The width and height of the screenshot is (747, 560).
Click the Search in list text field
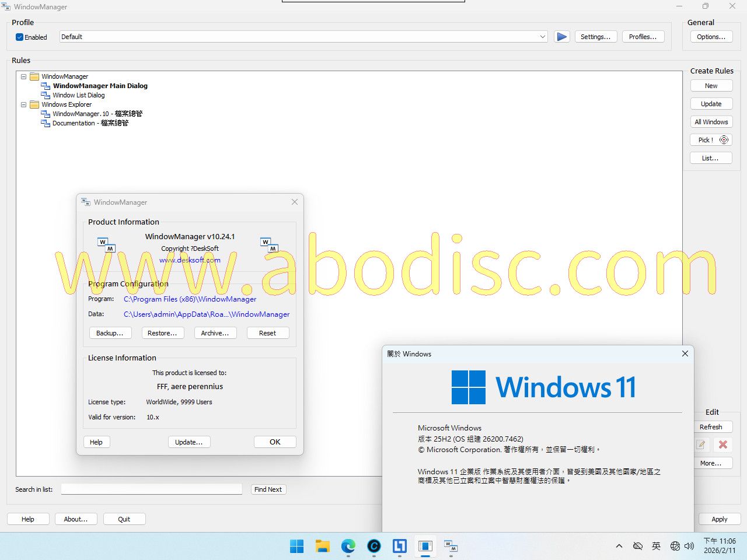(152, 489)
